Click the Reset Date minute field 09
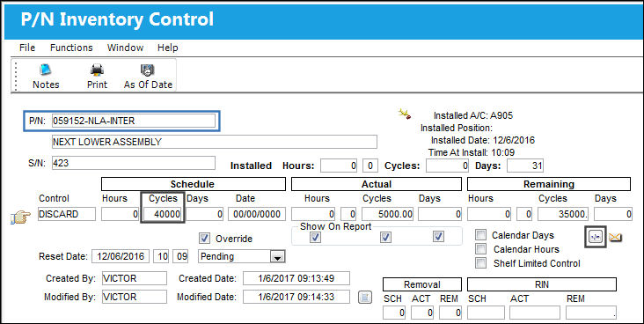The width and height of the screenshot is (644, 324). 180,256
